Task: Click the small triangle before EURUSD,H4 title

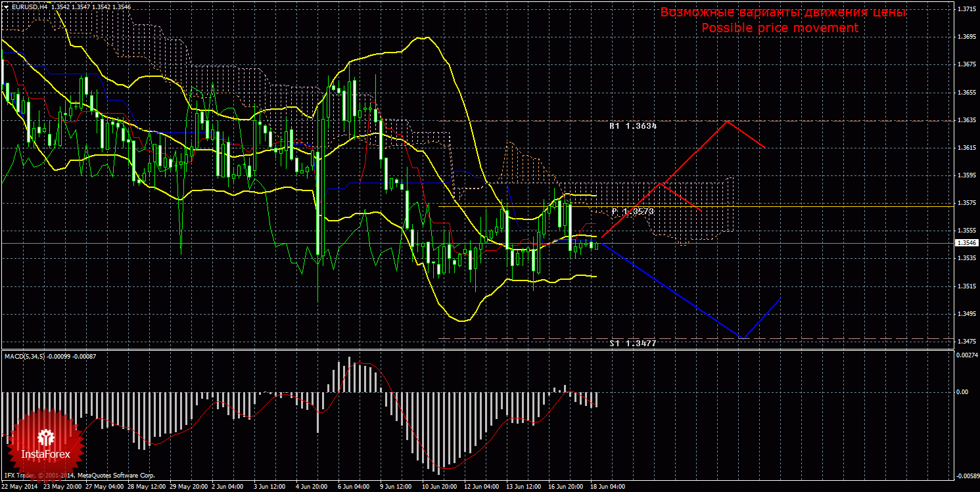Action: 5,6
